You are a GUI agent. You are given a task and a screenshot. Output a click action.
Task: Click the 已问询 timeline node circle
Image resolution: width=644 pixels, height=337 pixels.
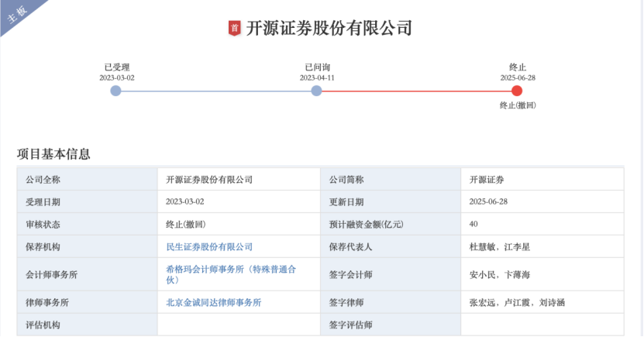(316, 91)
